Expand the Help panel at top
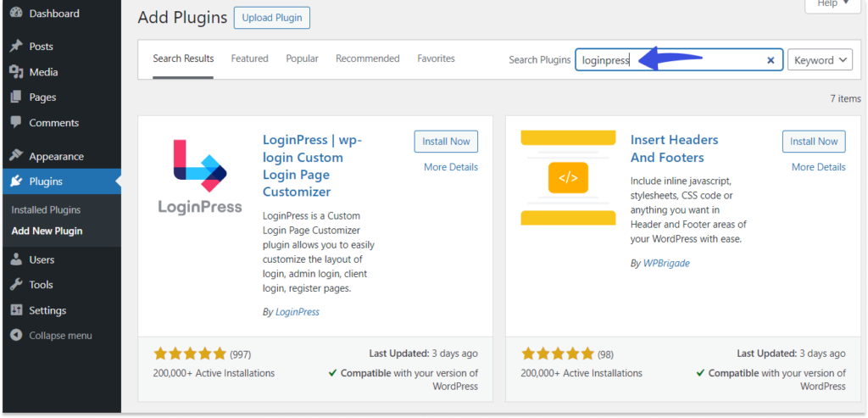 (832, 4)
